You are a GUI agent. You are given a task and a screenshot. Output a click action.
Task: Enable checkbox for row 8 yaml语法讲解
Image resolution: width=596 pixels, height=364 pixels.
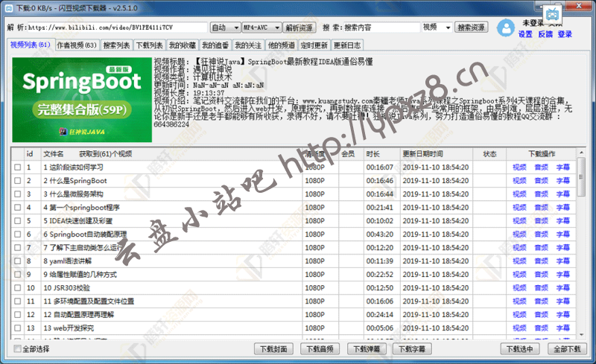pyautogui.click(x=17, y=261)
